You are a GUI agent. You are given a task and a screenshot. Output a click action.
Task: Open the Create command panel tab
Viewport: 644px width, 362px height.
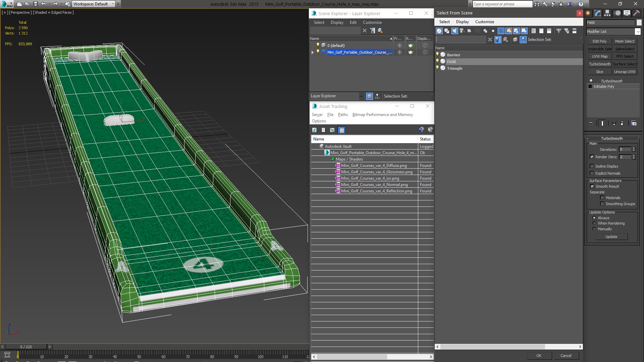588,13
